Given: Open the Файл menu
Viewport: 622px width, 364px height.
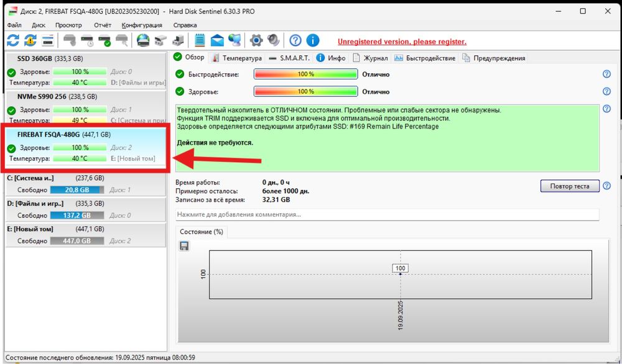Looking at the screenshot, I should (14, 25).
